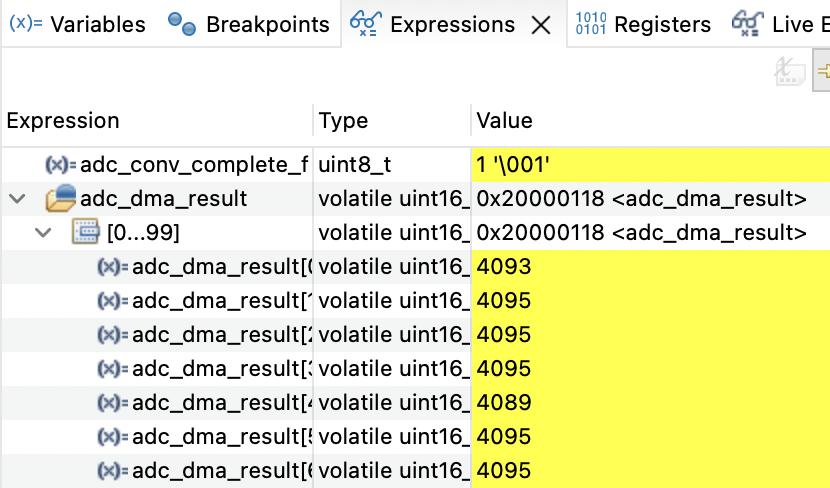Viewport: 830px width, 488px height.
Task: Click the Type column header
Action: [343, 121]
